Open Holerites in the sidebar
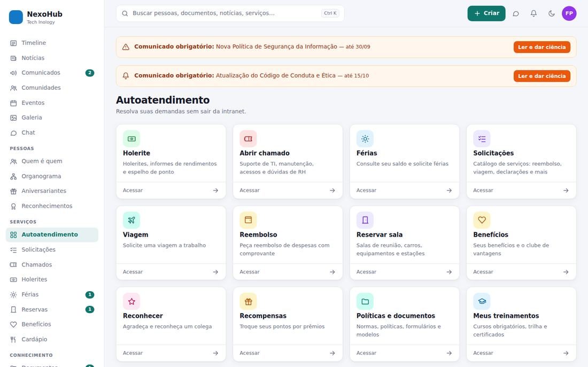Screen dimensions: 588x367 52,279
